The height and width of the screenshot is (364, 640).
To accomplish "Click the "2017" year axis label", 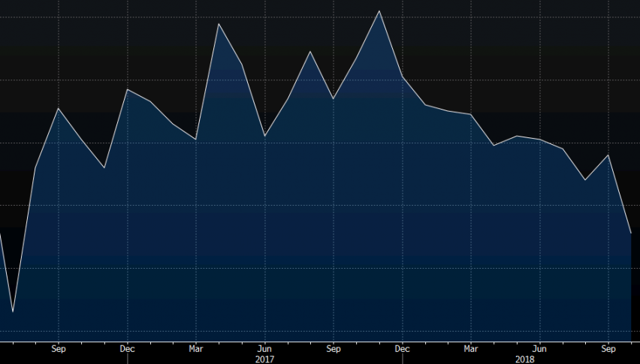I will [x=264, y=359].
